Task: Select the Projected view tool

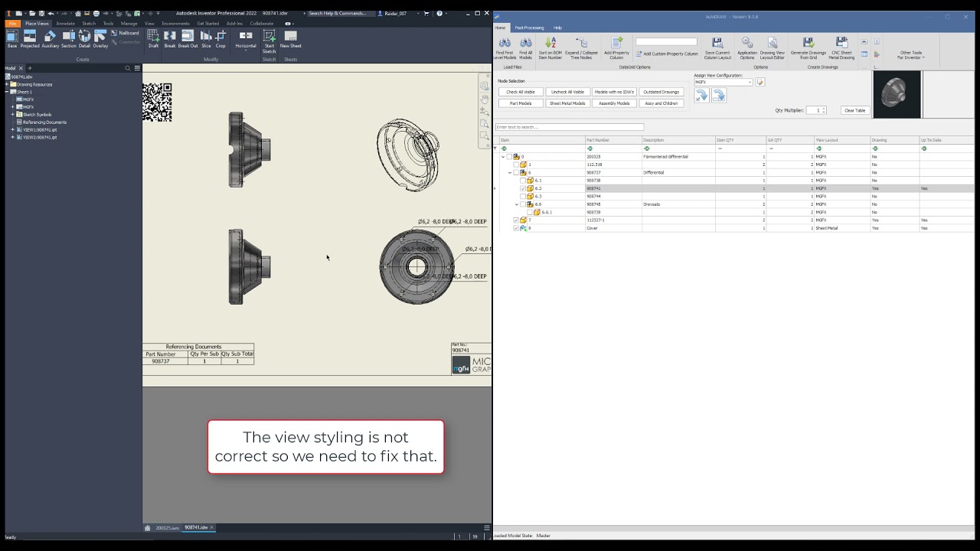Action: tap(30, 38)
